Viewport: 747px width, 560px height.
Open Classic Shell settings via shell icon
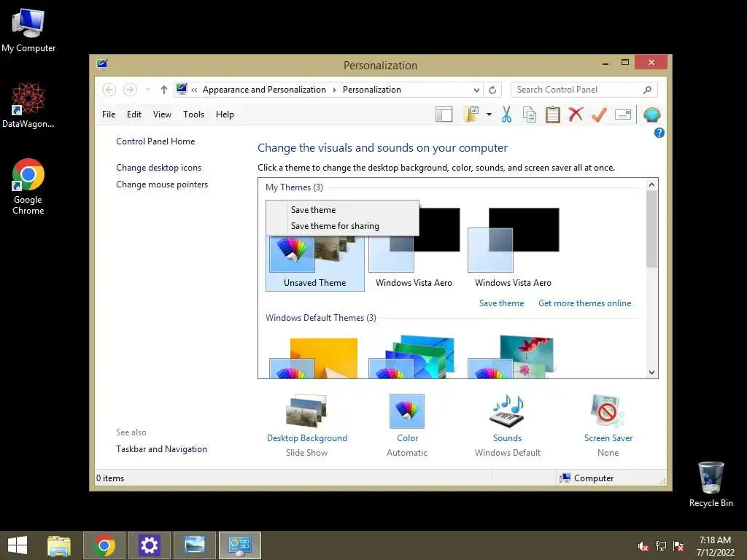(x=651, y=114)
